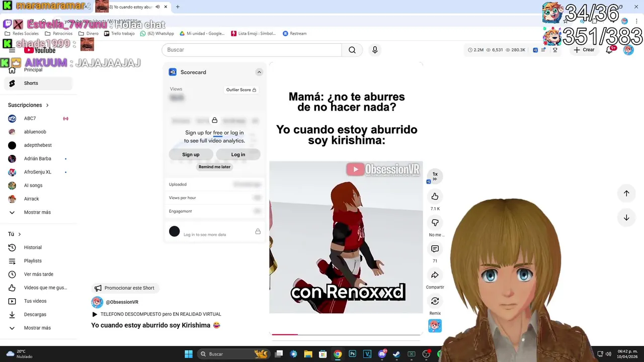Screen dimensions: 644x362
Task: Open Trello trabajo bookmark
Action: click(119, 34)
